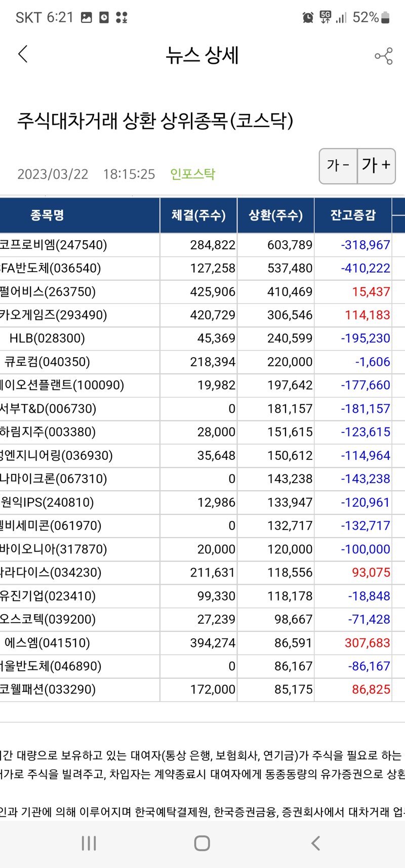Select the 상환(주수) column header
Screen dimensions: 405x868
point(276,215)
